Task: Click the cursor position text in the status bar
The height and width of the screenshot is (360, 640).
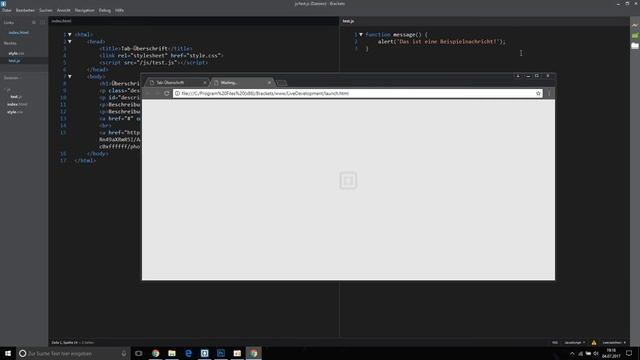Action: tap(64, 342)
